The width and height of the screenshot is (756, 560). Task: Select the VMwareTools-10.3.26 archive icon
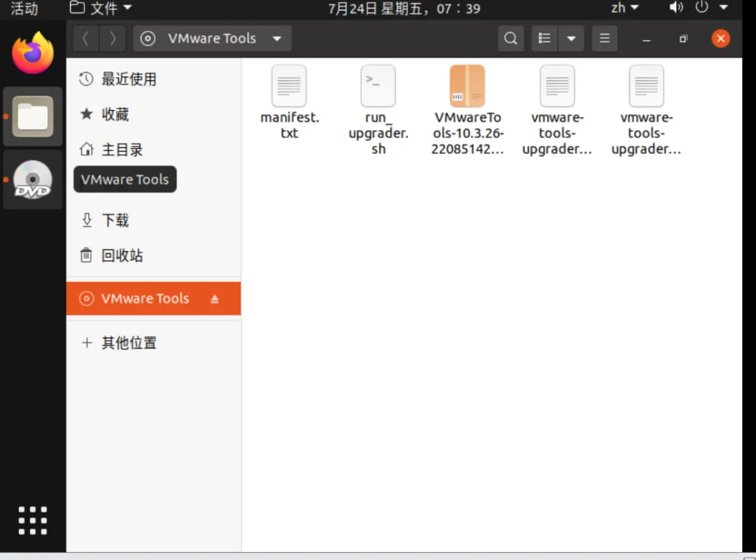point(467,86)
